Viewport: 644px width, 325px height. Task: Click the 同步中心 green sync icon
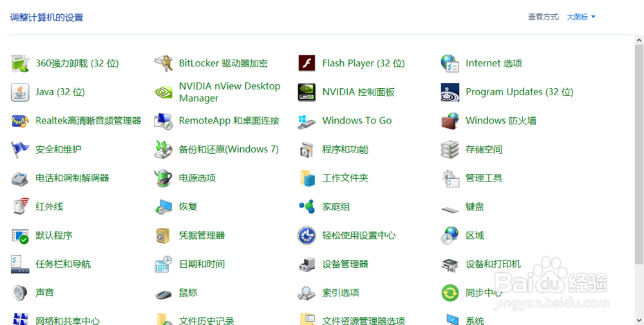pos(450,293)
